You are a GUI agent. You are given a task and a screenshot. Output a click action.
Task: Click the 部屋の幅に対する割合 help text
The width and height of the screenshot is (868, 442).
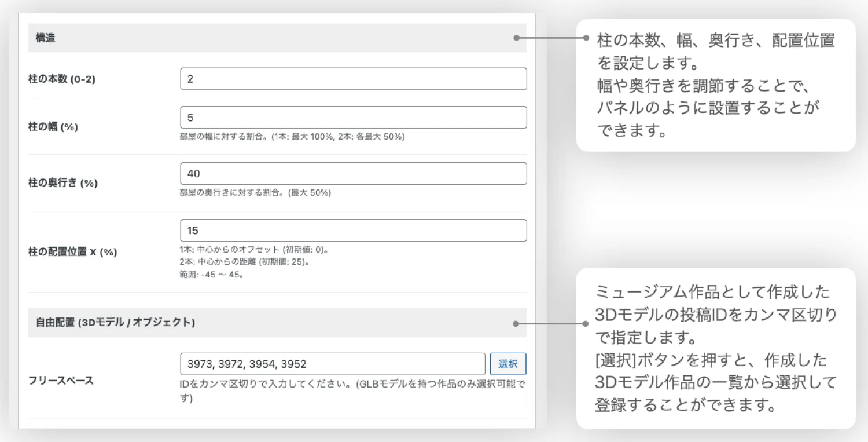[292, 137]
